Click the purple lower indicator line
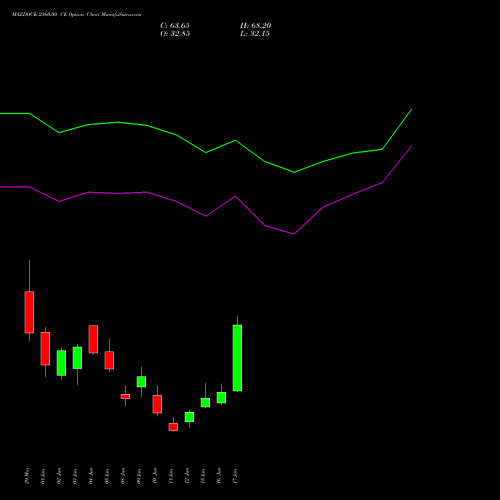 206,216
